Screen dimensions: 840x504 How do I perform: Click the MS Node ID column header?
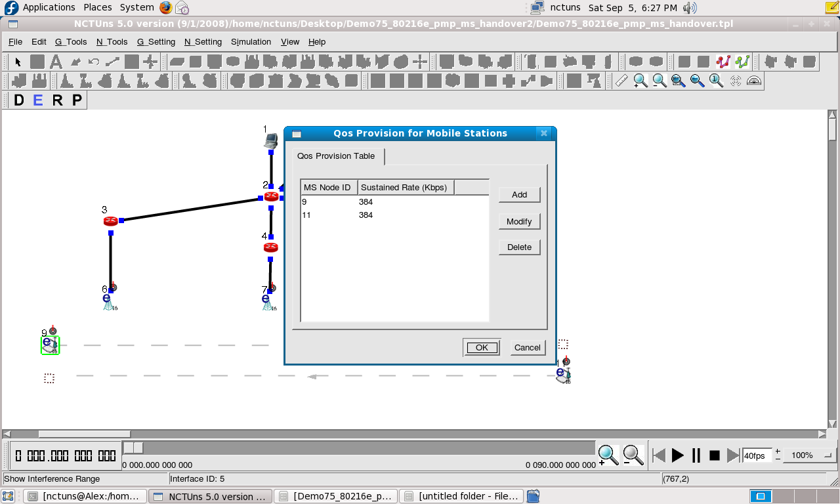click(x=329, y=188)
